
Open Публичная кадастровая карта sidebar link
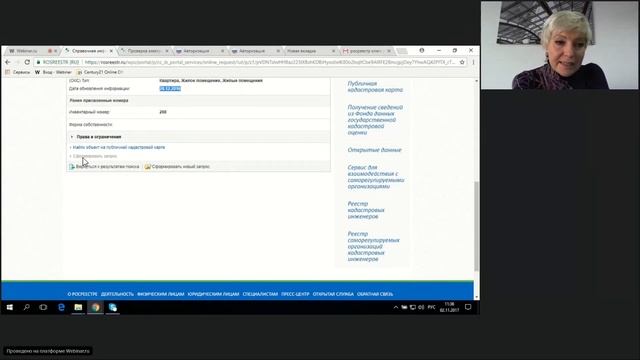(x=375, y=87)
